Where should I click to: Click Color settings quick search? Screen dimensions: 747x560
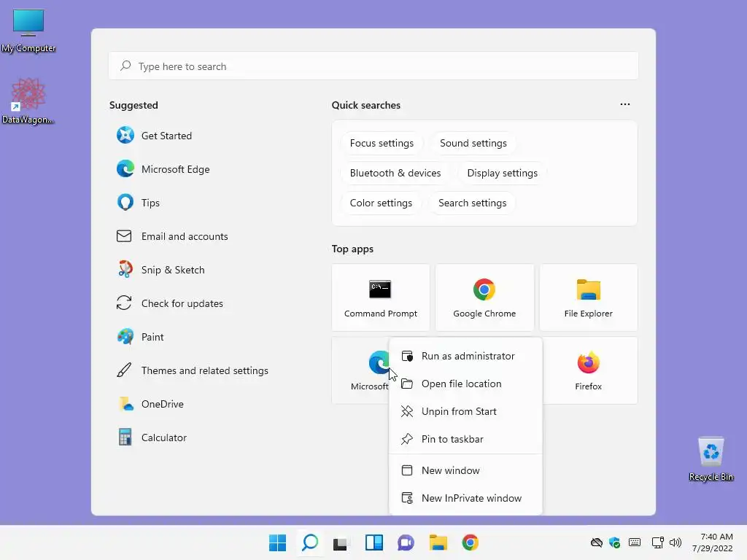click(x=381, y=203)
